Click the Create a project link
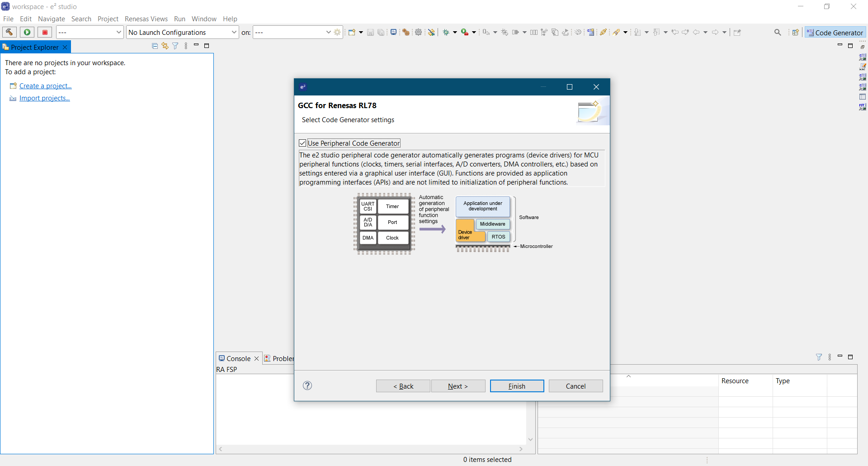Viewport: 868px width, 466px height. (x=45, y=86)
